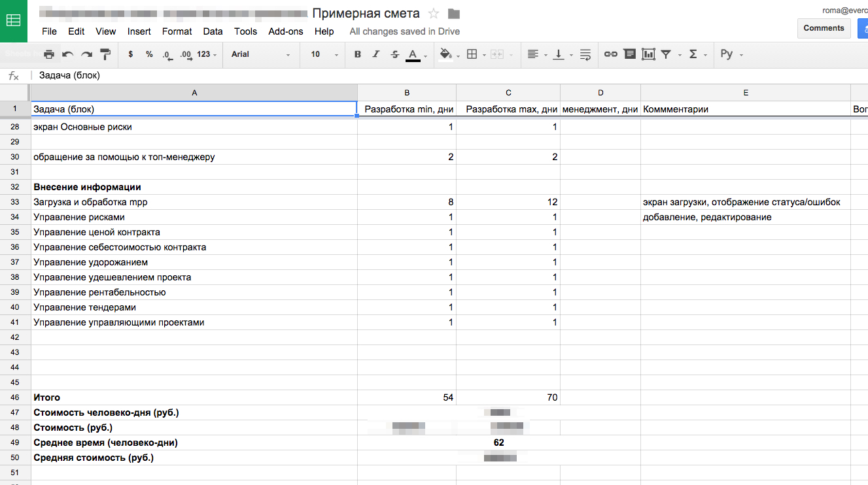Toggle strikethrough formatting
The height and width of the screenshot is (485, 868).
[x=394, y=54]
